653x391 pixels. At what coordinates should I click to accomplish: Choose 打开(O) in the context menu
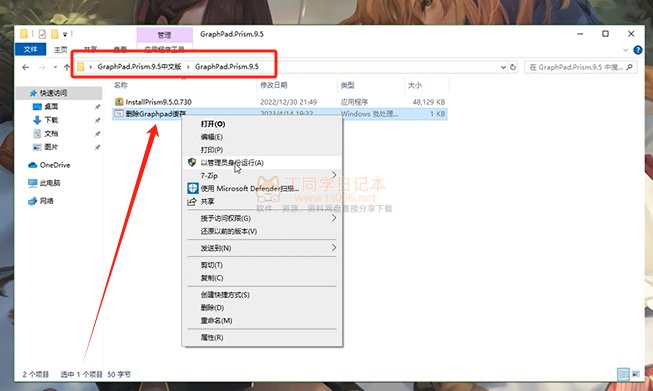coord(262,124)
